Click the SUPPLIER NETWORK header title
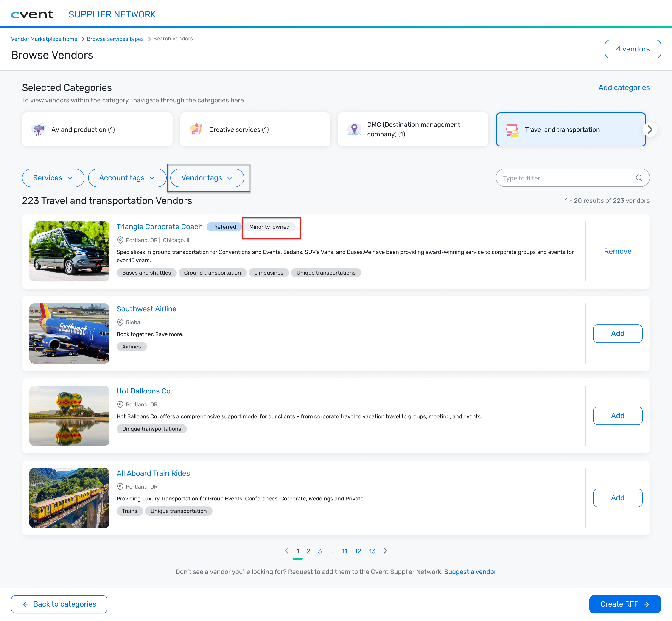This screenshot has height=621, width=672. tap(112, 14)
